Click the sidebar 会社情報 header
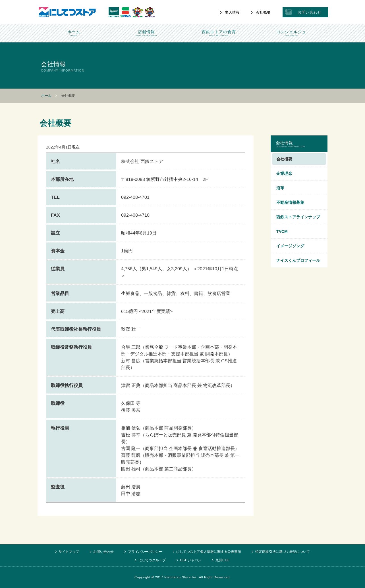 (x=299, y=144)
